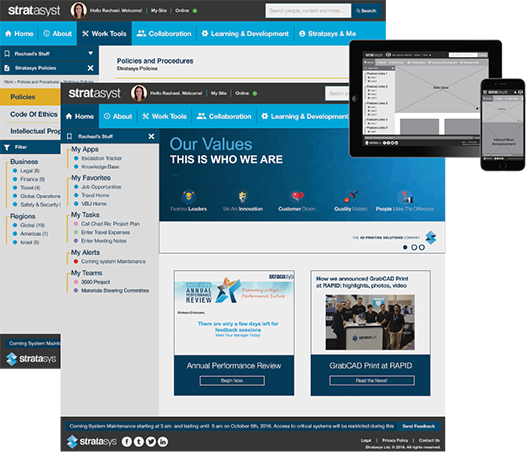The width and height of the screenshot is (526, 452).
Task: Open the About tab in the front window
Action: coord(118,116)
